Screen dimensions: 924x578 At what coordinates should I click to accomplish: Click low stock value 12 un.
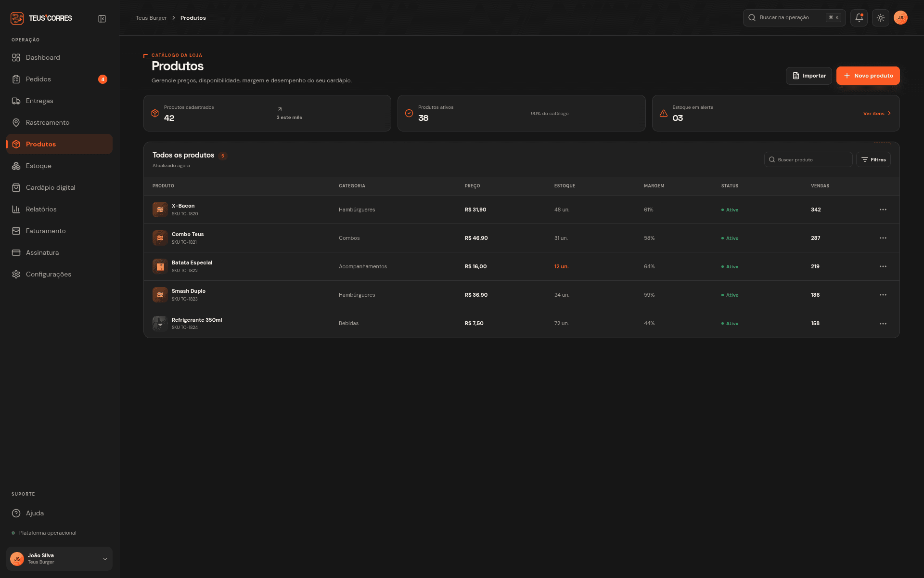pyautogui.click(x=561, y=266)
